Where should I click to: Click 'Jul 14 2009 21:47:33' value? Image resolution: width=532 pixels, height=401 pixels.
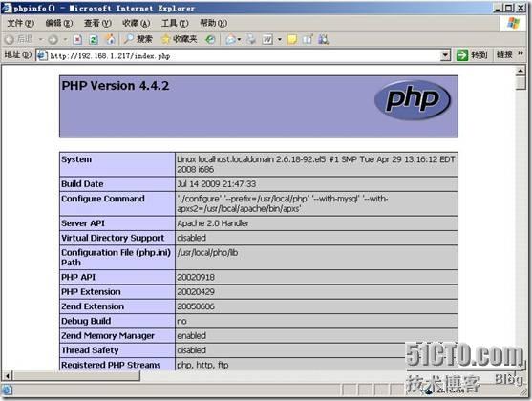coord(217,184)
